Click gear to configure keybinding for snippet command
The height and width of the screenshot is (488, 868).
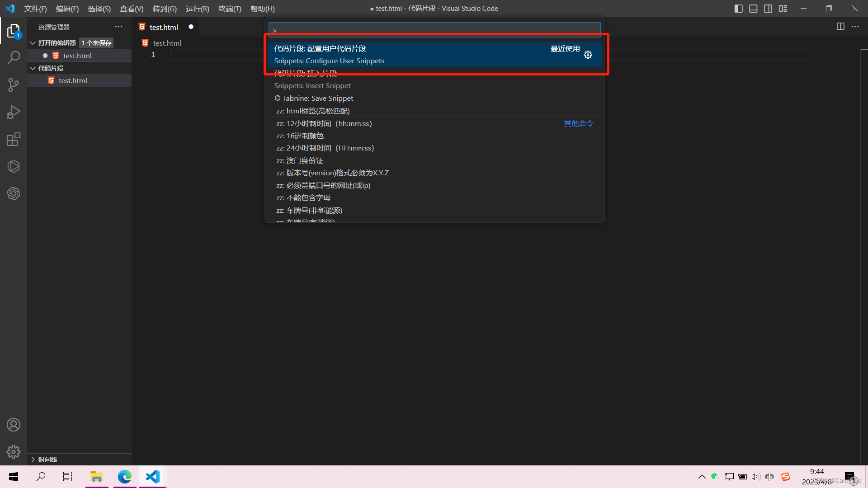pos(588,55)
